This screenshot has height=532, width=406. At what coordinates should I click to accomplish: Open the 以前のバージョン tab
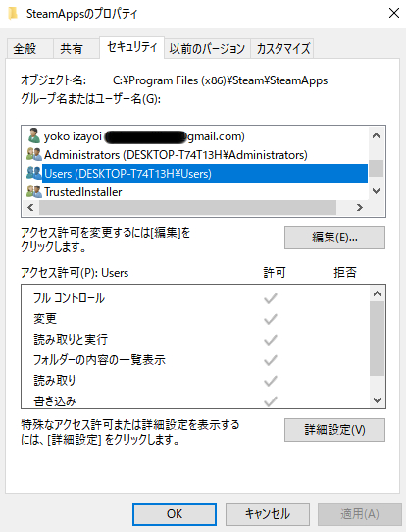tap(207, 48)
